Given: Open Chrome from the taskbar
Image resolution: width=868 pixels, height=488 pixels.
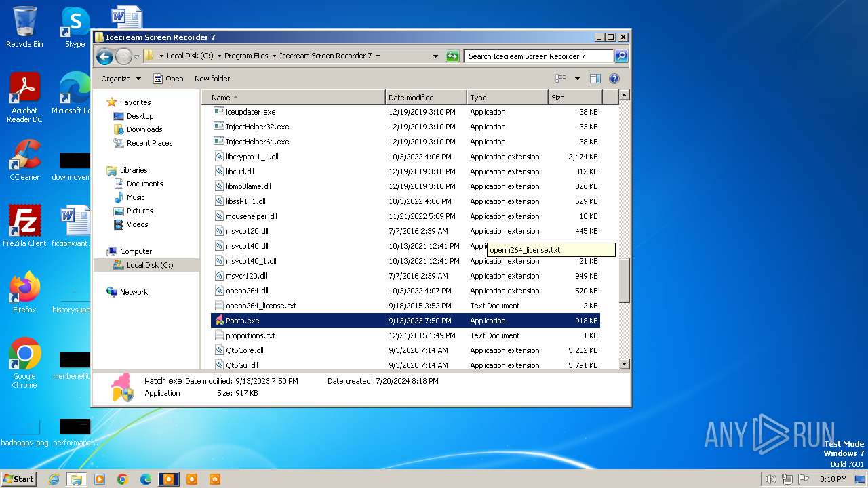Looking at the screenshot, I should 123,479.
